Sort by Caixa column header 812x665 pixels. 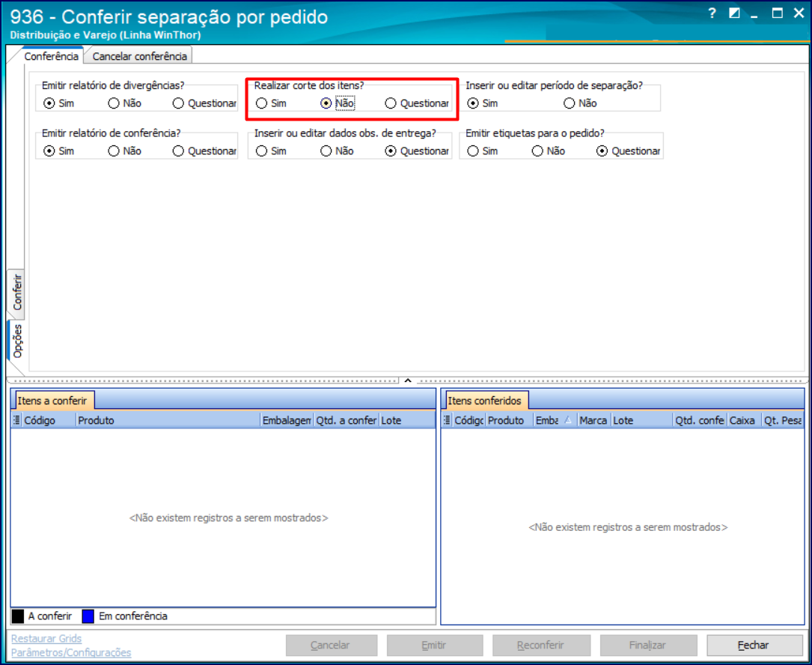click(x=744, y=420)
